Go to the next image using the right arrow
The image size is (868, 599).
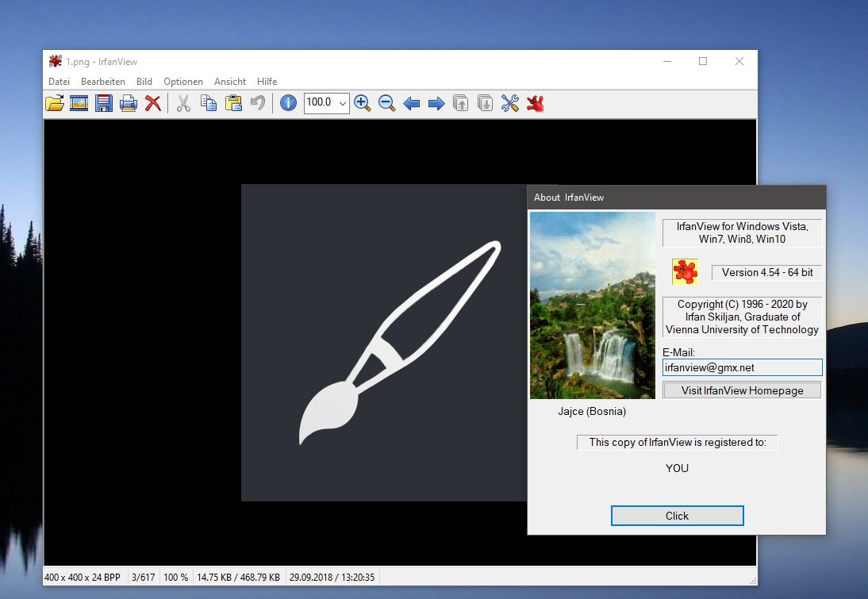(x=436, y=103)
